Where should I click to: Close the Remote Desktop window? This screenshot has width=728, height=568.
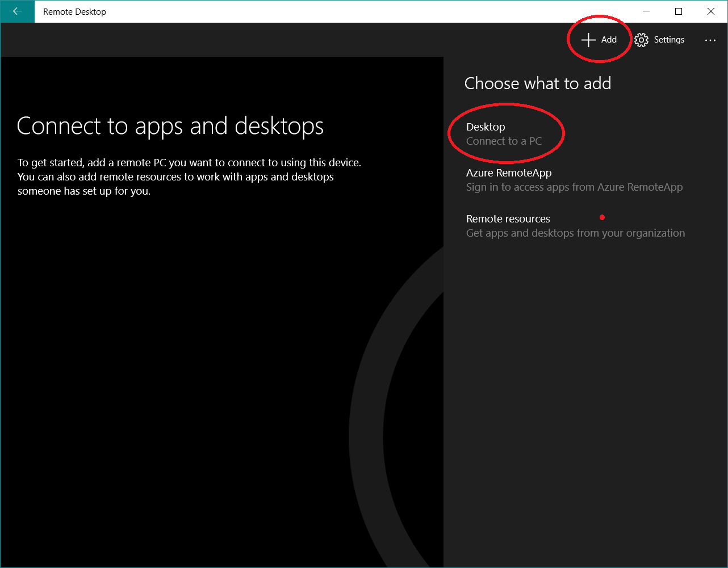711,11
